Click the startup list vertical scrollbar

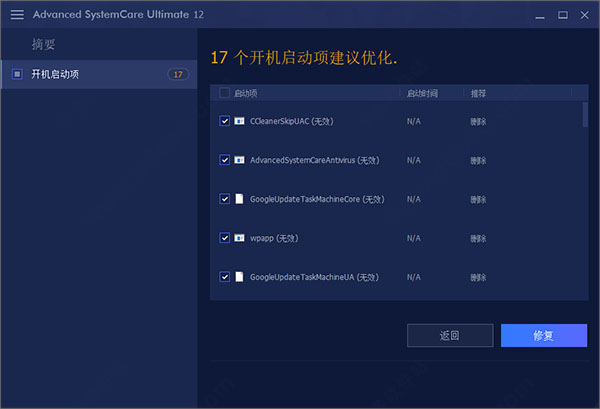coord(585,115)
